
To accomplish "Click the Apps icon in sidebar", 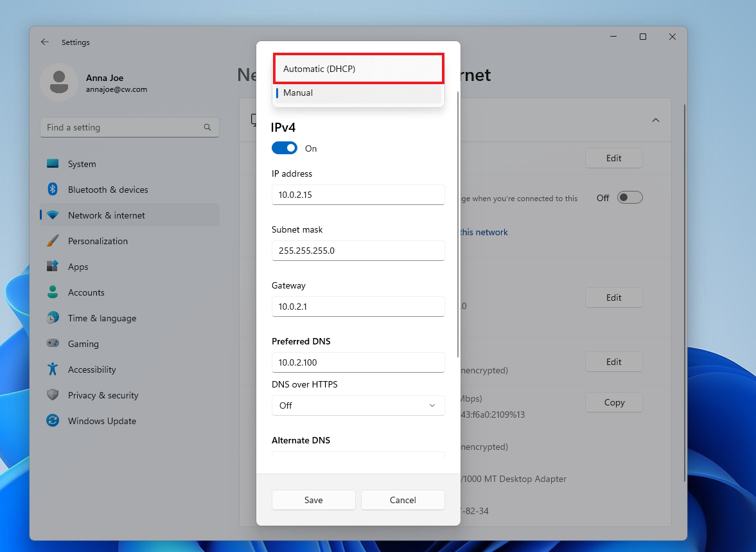I will pyautogui.click(x=53, y=266).
